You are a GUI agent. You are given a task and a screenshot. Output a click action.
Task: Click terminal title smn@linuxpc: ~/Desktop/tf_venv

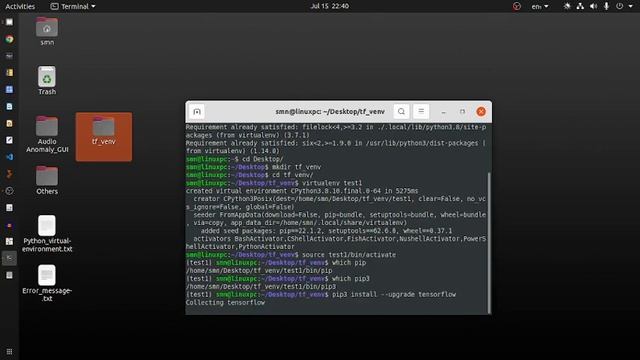[330, 111]
